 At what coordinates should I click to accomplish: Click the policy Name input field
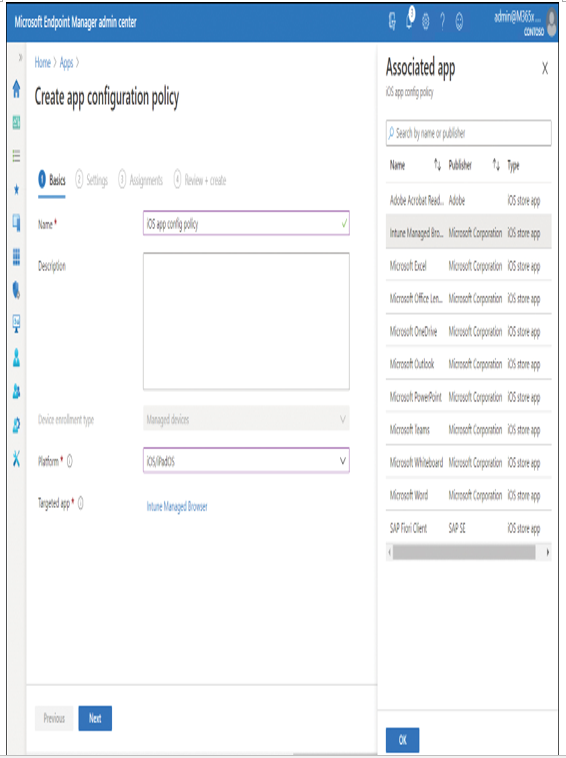point(246,223)
